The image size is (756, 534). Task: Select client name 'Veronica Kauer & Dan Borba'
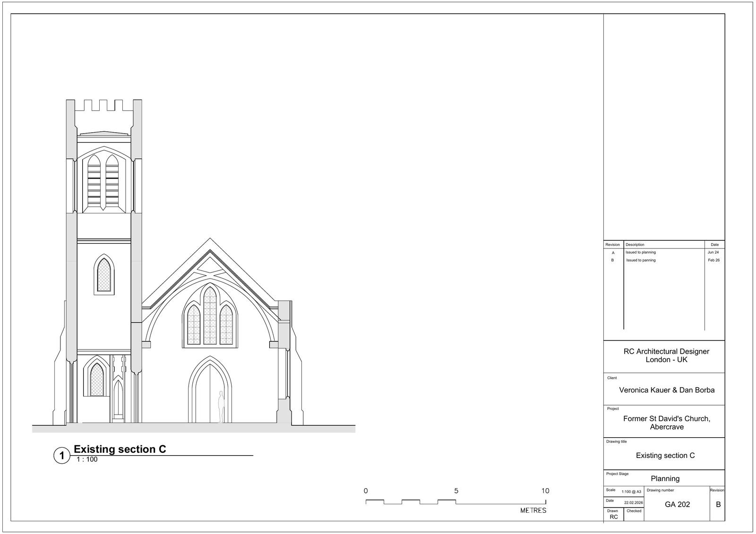(667, 390)
